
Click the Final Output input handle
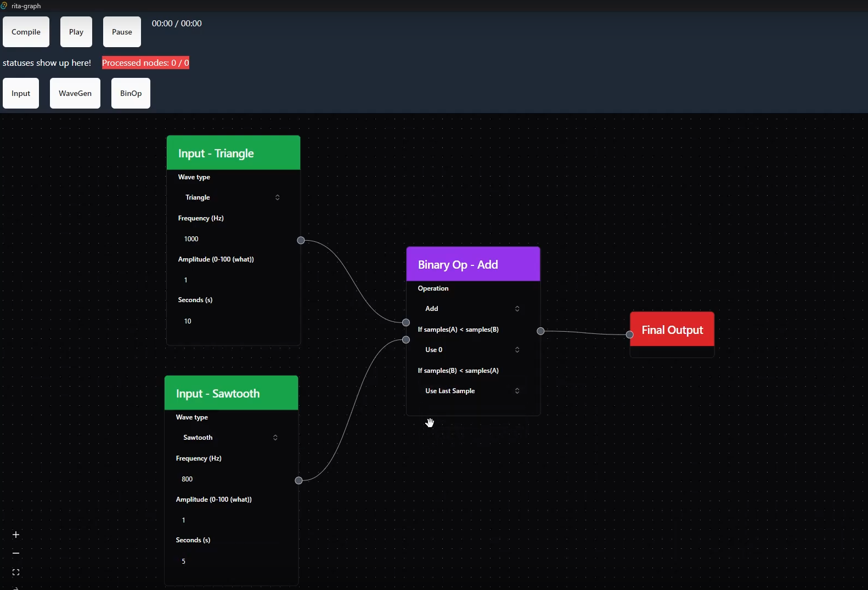coord(629,334)
